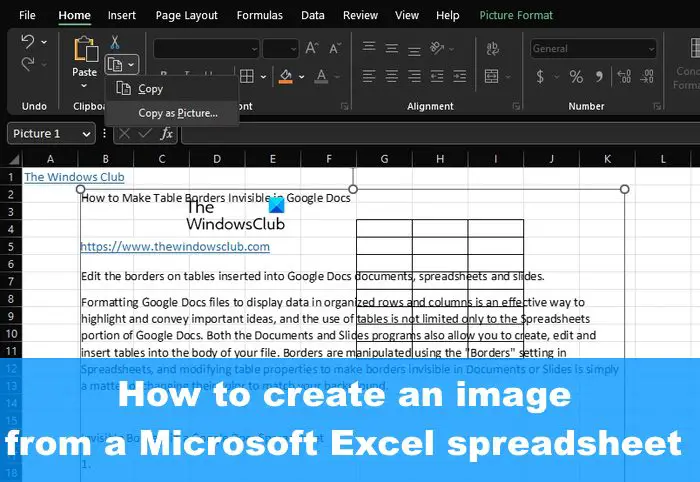Screen dimensions: 700x482
Task: Apply Comma Style icon
Action: [600, 77]
